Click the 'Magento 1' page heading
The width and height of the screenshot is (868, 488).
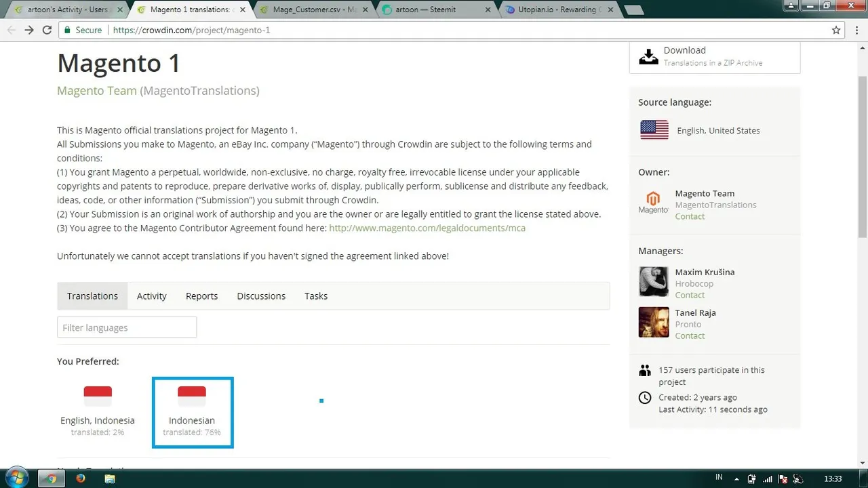(119, 63)
